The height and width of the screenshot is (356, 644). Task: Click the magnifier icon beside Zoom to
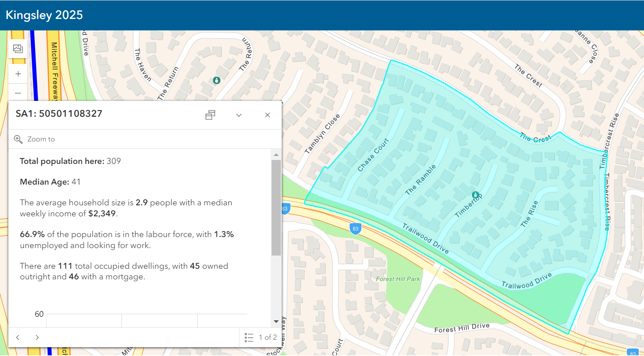pyautogui.click(x=18, y=139)
